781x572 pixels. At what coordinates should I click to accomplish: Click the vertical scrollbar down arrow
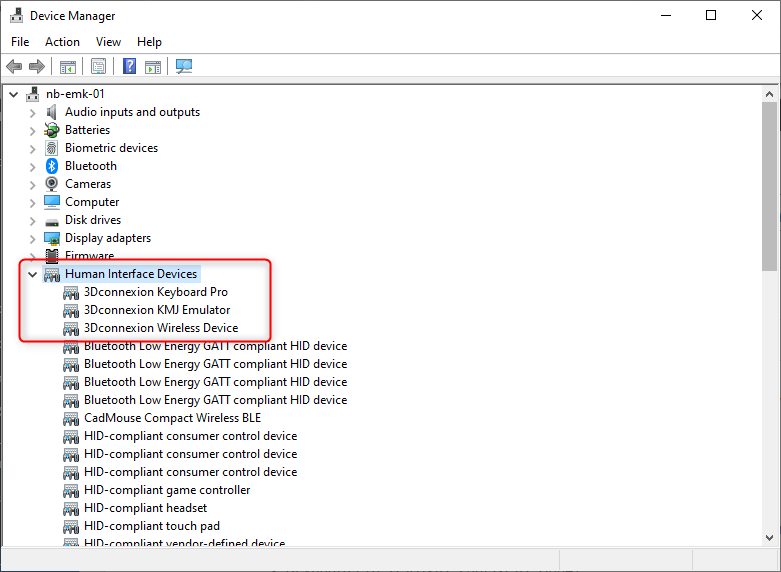click(770, 538)
